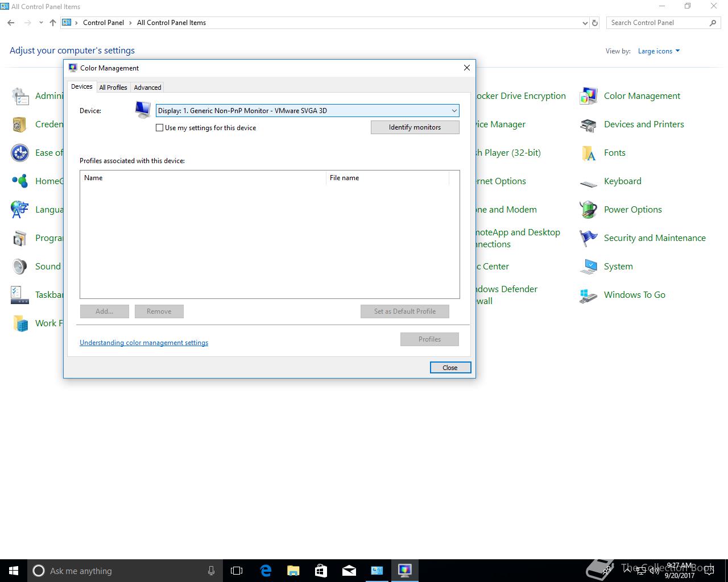
Task: Open Security and Maintenance flag icon
Action: (x=588, y=238)
